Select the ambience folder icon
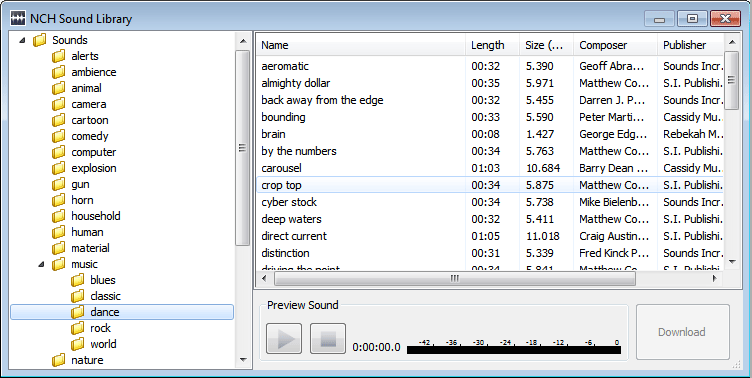 (59, 72)
